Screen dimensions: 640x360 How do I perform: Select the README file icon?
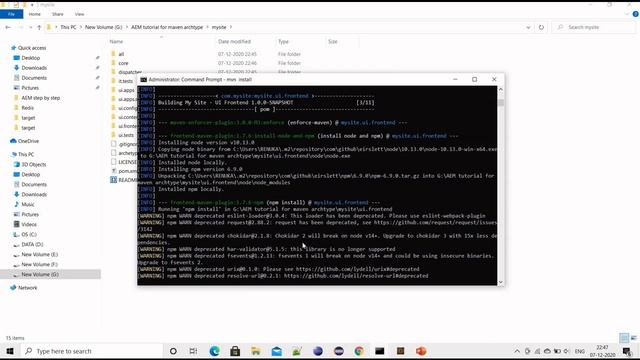point(113,180)
